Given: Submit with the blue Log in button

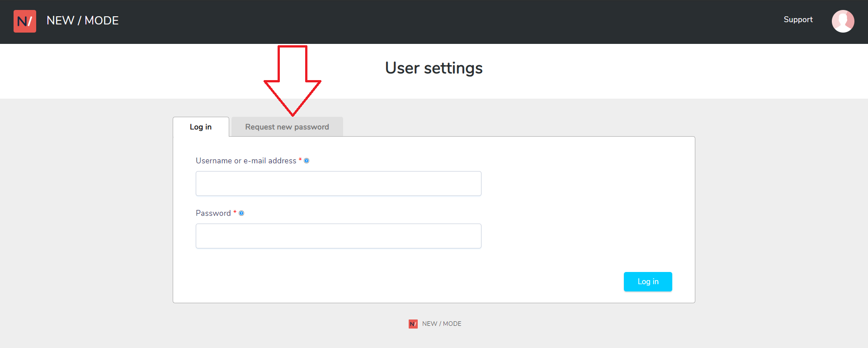Looking at the screenshot, I should coord(648,281).
